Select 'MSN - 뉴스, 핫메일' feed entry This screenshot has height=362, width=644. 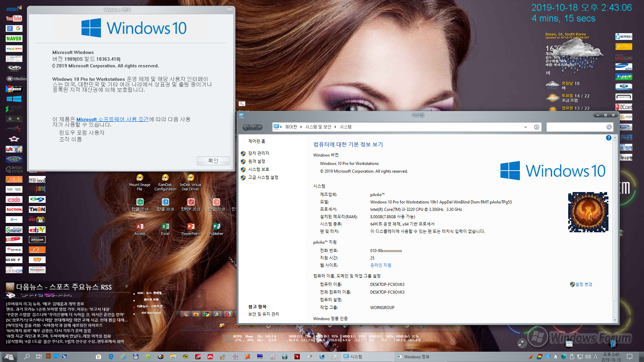[x=151, y=293]
